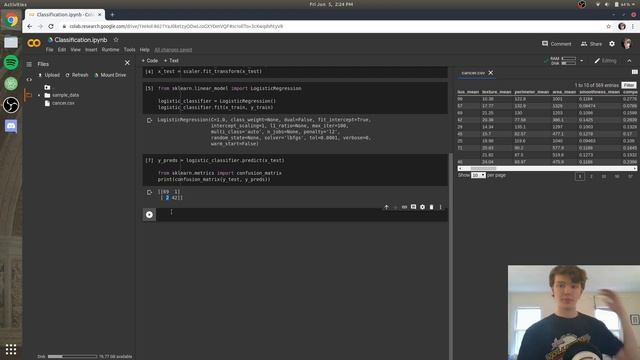Open the Runtime menu
The height and width of the screenshot is (360, 640).
click(x=110, y=50)
